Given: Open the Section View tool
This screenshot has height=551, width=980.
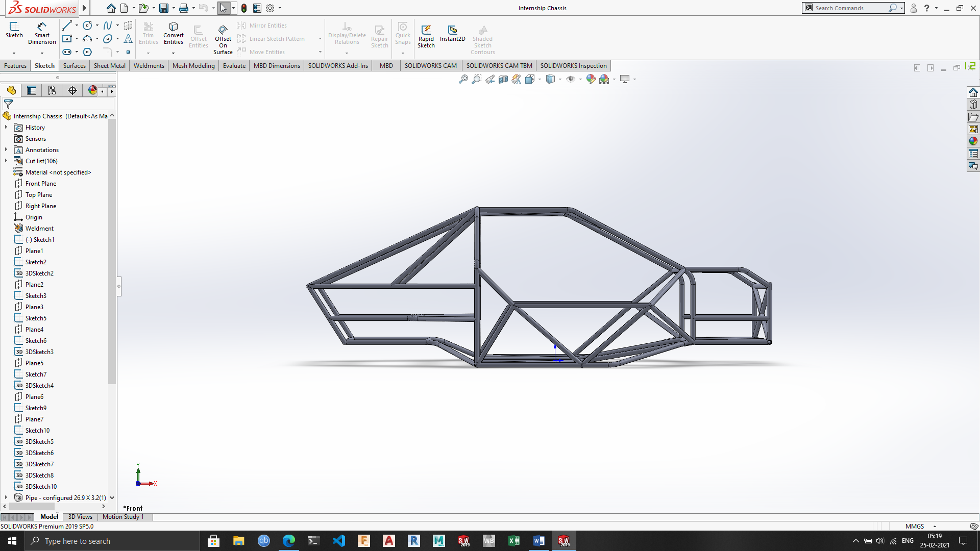Looking at the screenshot, I should [x=503, y=79].
